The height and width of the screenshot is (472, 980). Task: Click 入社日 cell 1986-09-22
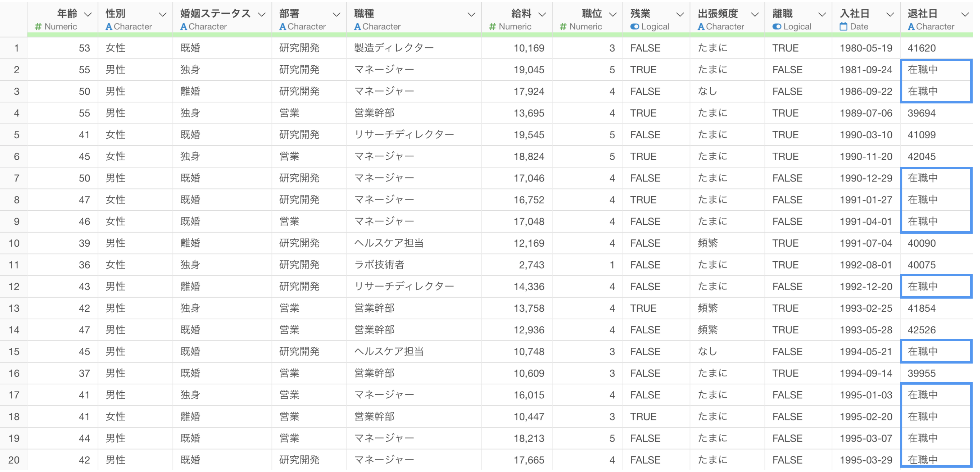click(x=866, y=91)
